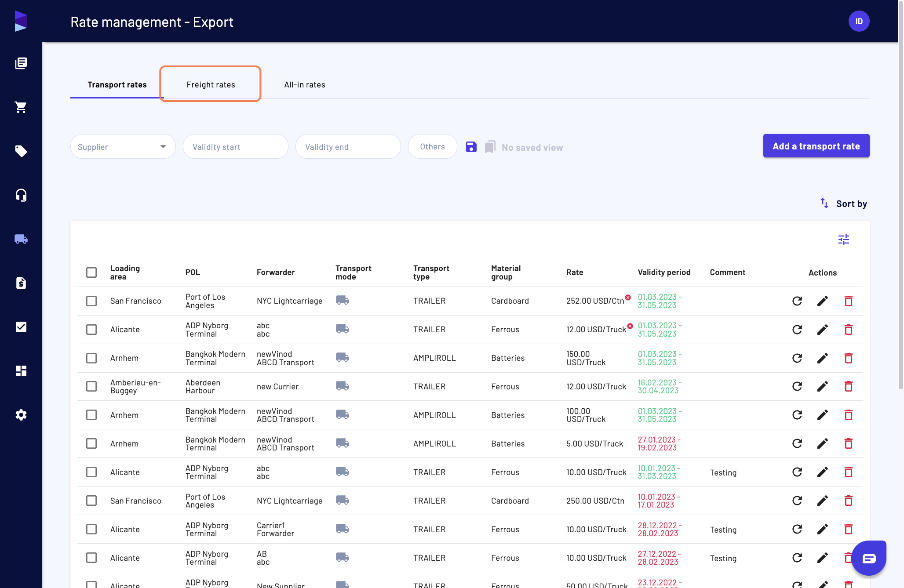The height and width of the screenshot is (588, 904).
Task: Switch to the All-in rates tab
Action: [305, 84]
